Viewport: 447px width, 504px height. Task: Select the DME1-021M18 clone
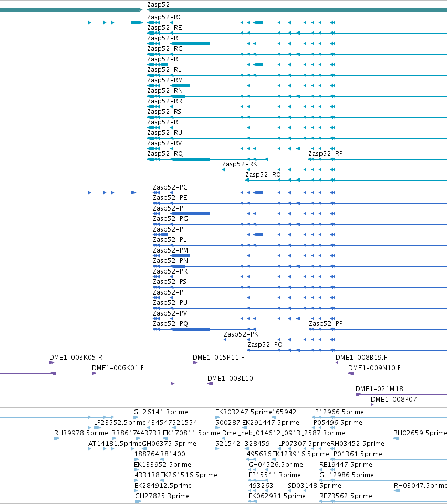(379, 389)
